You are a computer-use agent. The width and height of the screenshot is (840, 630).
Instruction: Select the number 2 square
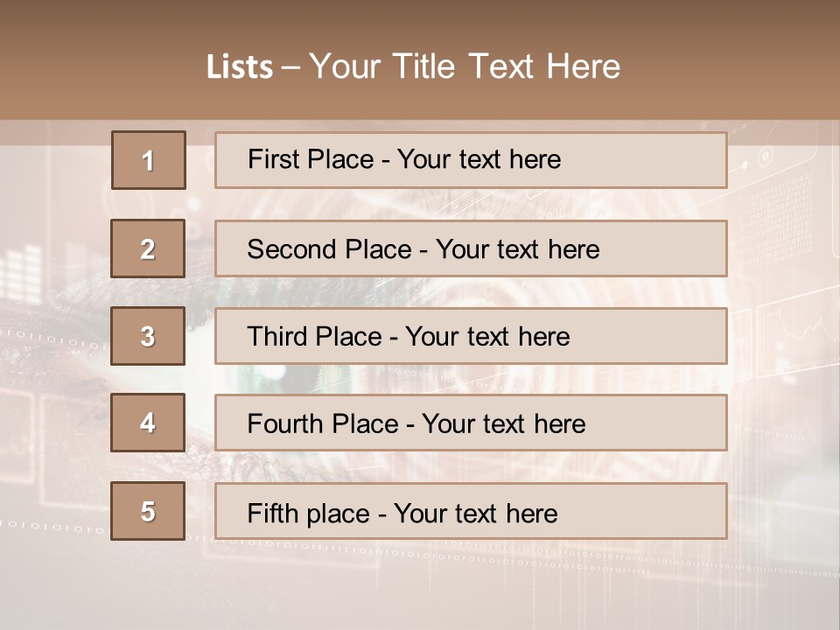click(x=148, y=249)
